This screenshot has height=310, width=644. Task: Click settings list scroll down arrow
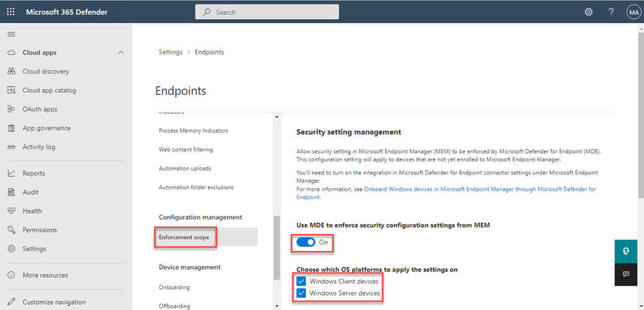pyautogui.click(x=276, y=306)
